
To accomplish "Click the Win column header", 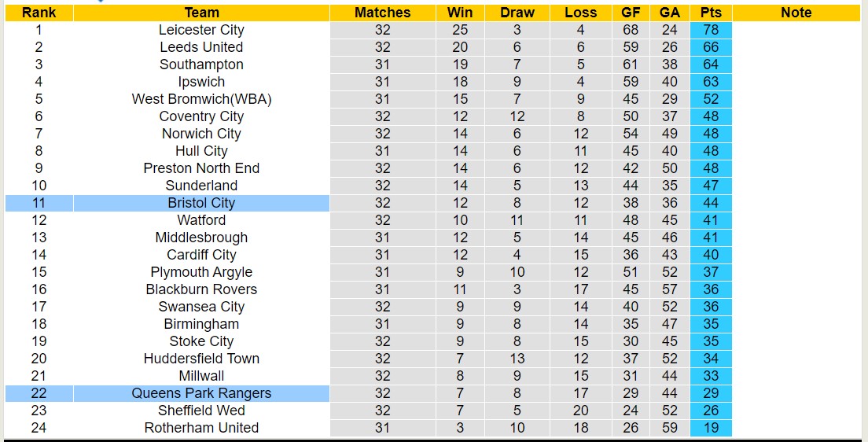I will tap(460, 13).
